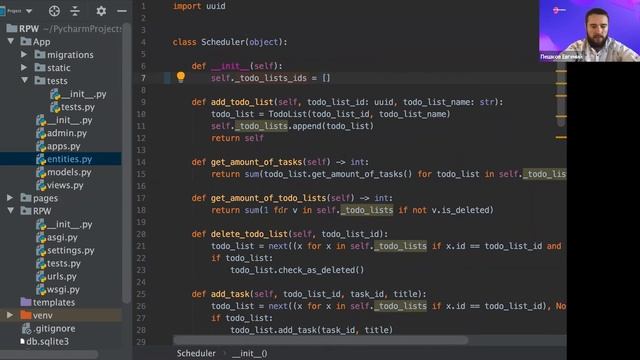Image resolution: width=640 pixels, height=360 pixels.
Task: Open the Project panel settings gear
Action: 101,11
